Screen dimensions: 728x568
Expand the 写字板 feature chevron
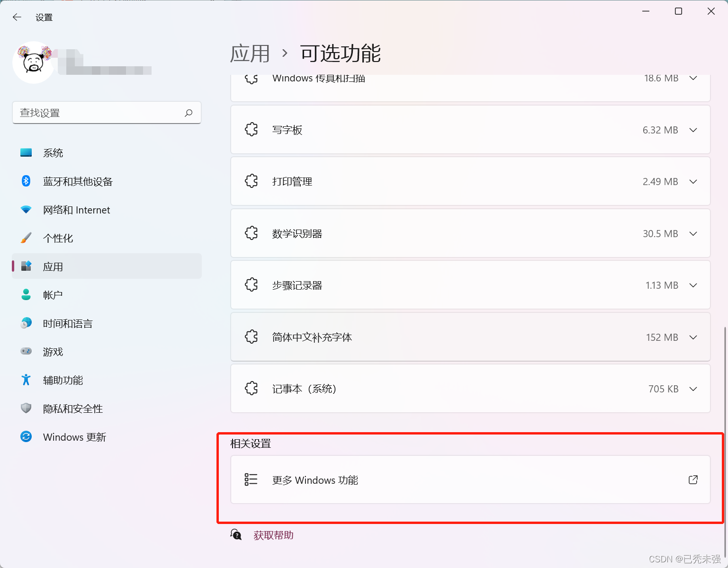(x=693, y=130)
